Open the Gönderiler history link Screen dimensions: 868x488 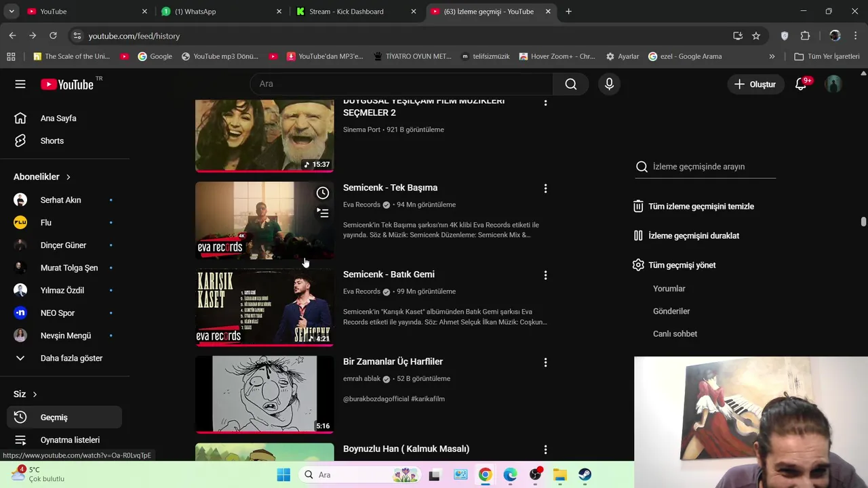671,311
